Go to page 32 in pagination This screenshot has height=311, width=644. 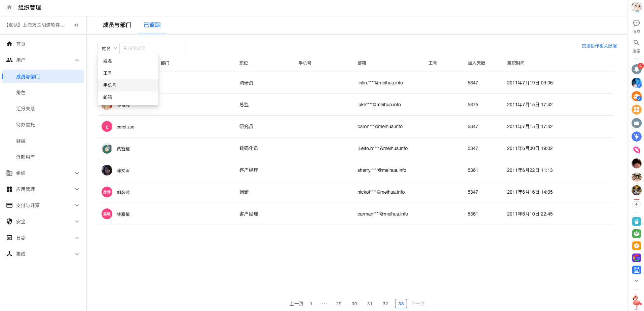[385, 304]
